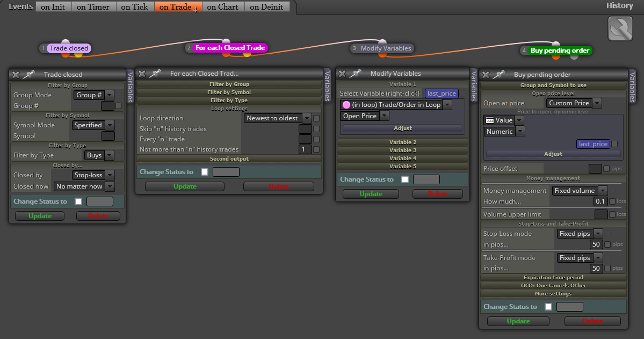Open the Closed by Stop-loss dropdown
This screenshot has height=339, width=644.
click(x=93, y=175)
